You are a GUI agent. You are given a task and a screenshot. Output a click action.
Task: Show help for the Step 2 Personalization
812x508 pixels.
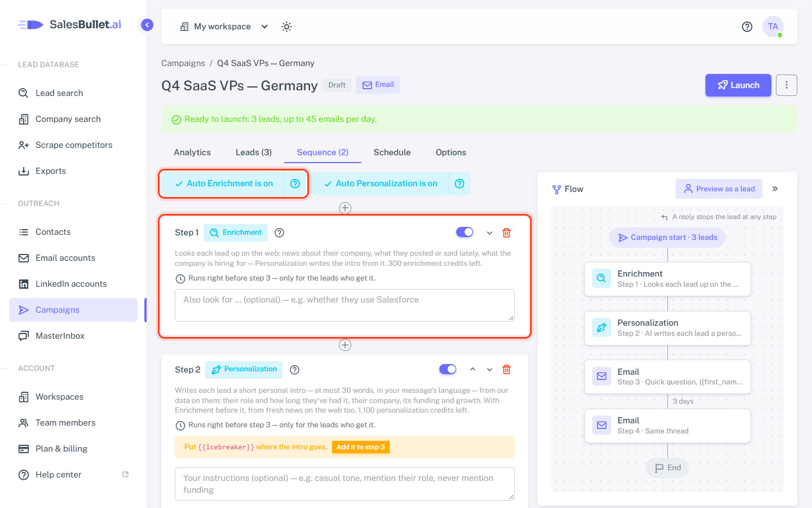[294, 370]
